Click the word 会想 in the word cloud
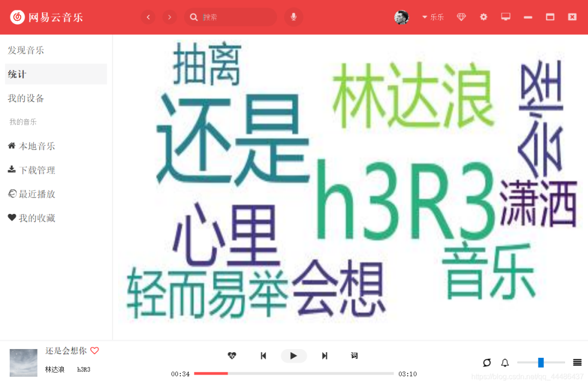 click(339, 288)
